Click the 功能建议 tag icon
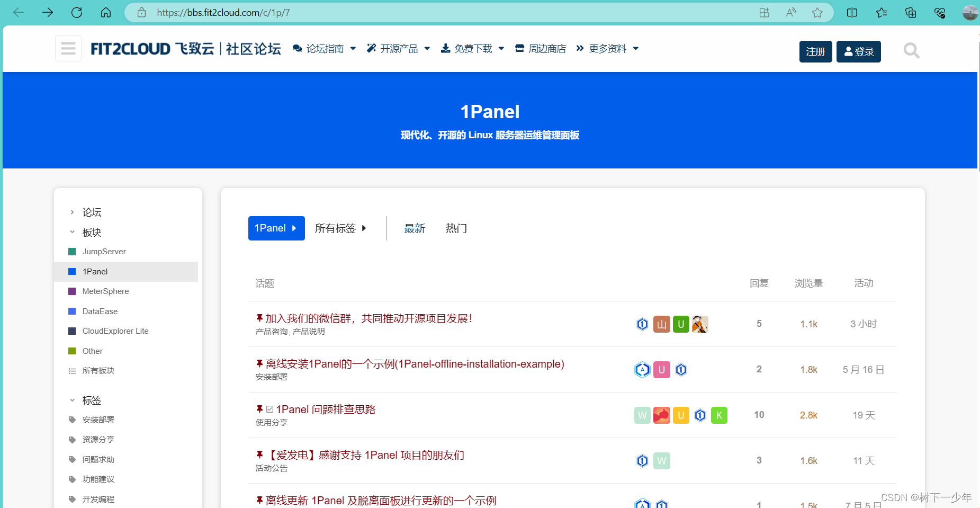980x508 pixels. pyautogui.click(x=73, y=479)
